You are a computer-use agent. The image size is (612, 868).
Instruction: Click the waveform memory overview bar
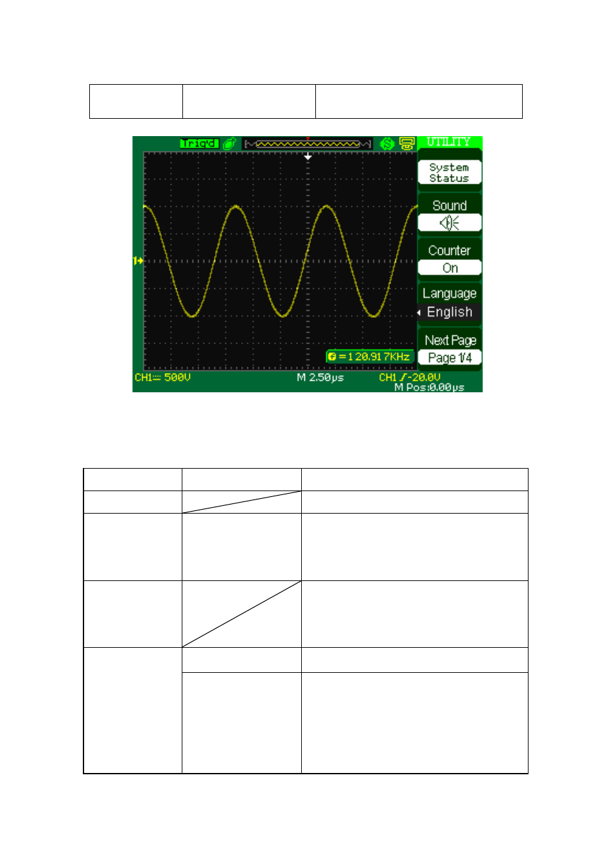pos(308,144)
